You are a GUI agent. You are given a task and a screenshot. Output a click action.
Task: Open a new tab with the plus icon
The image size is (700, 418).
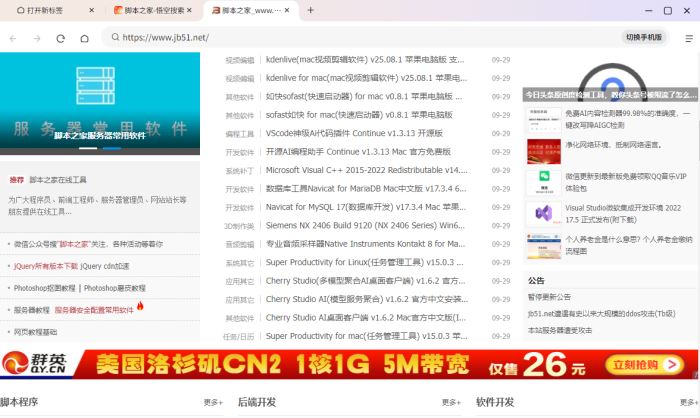point(311,10)
